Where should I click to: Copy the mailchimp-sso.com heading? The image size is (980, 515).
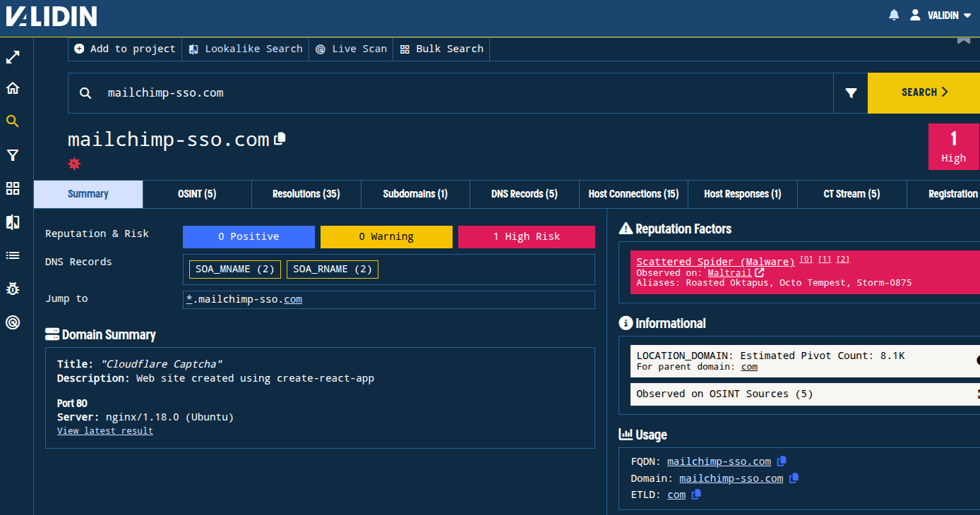click(x=280, y=138)
